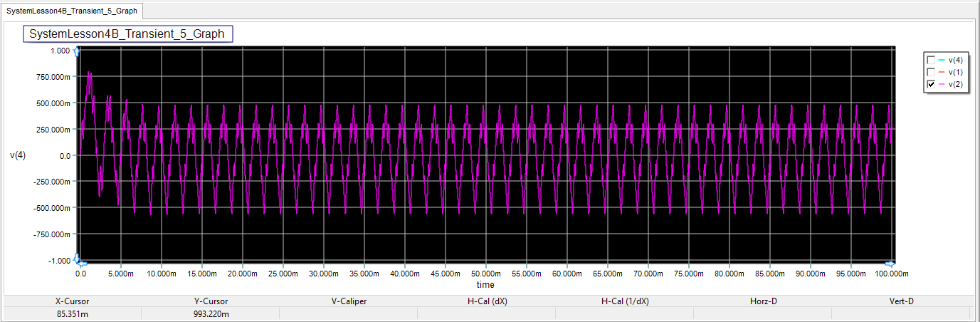Click the cyan v(4) legend color line
Screen dimensions: 980x322
coord(942,61)
